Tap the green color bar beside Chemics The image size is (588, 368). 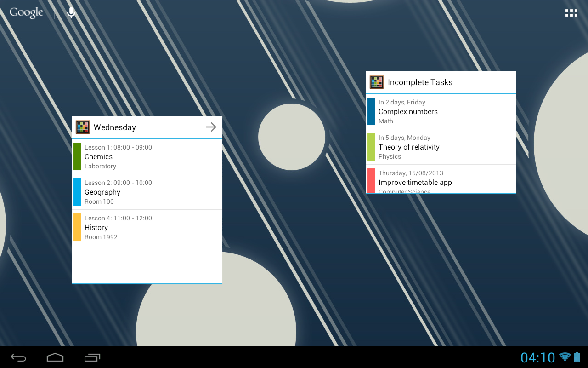77,156
